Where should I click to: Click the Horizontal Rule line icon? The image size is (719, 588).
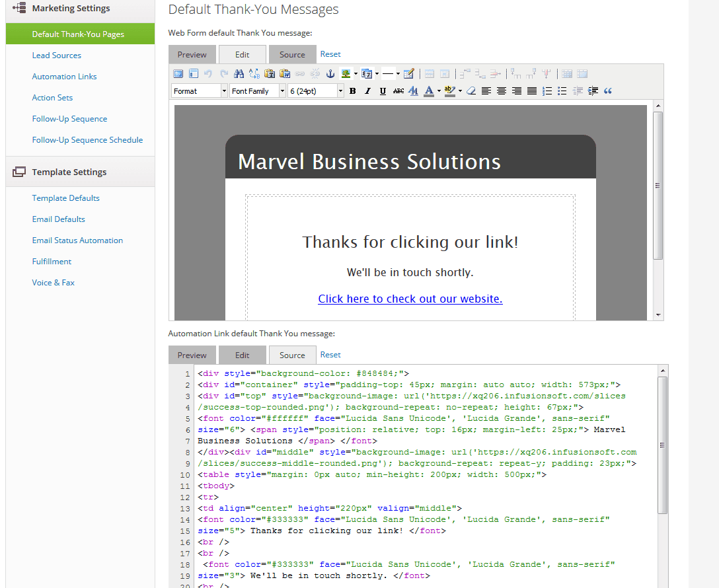coord(388,74)
